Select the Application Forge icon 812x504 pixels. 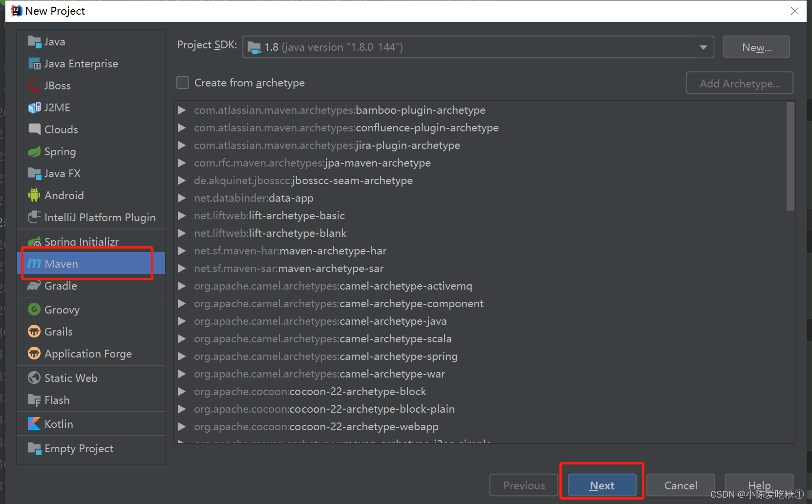34,353
